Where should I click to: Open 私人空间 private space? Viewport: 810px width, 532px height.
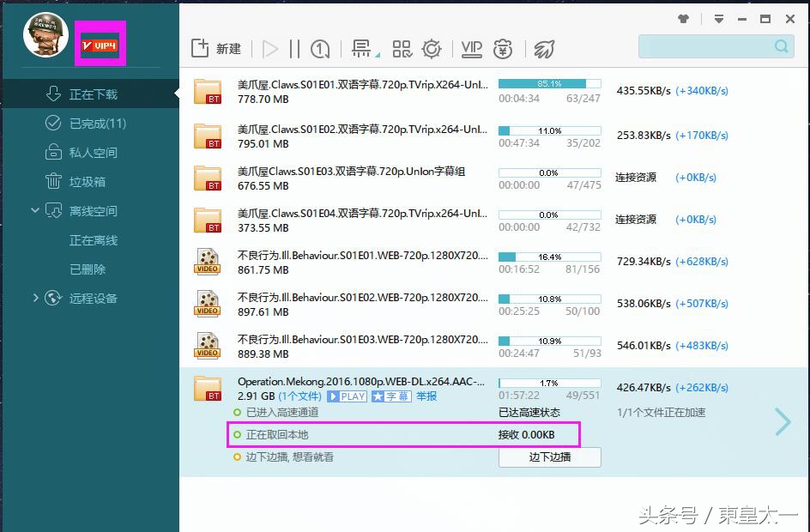pyautogui.click(x=90, y=153)
